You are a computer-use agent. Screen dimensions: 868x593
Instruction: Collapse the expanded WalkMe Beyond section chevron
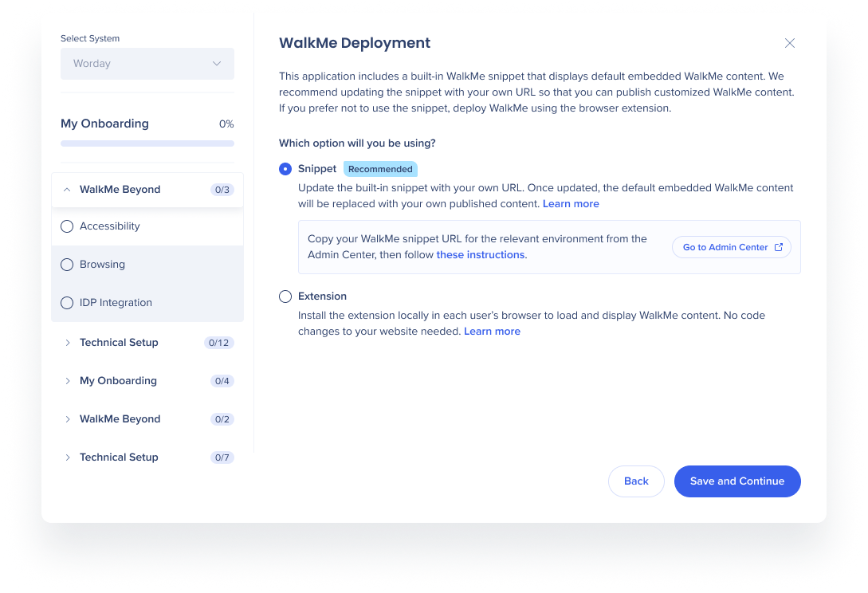67,190
